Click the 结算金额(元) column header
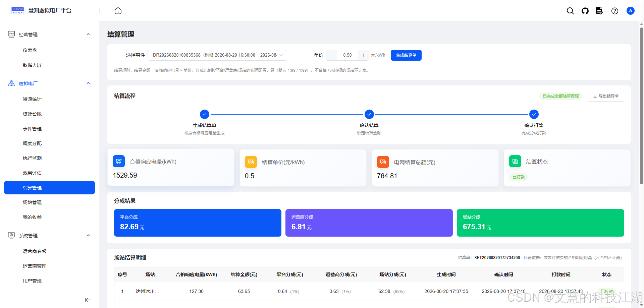This screenshot has height=308, width=644. (x=244, y=274)
